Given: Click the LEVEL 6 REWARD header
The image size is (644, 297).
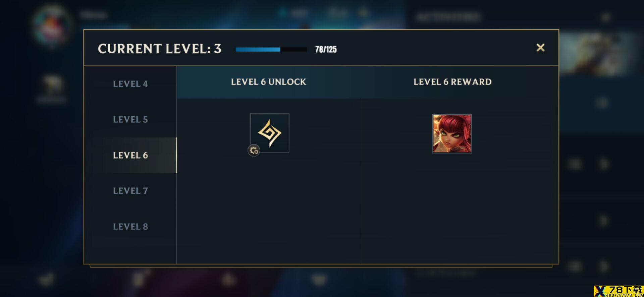Looking at the screenshot, I should pos(452,82).
